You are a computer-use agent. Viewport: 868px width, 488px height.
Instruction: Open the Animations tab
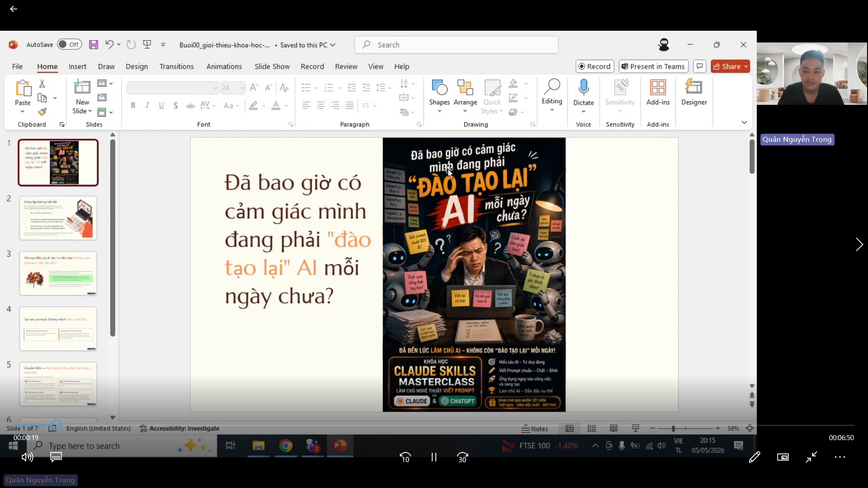click(x=224, y=66)
